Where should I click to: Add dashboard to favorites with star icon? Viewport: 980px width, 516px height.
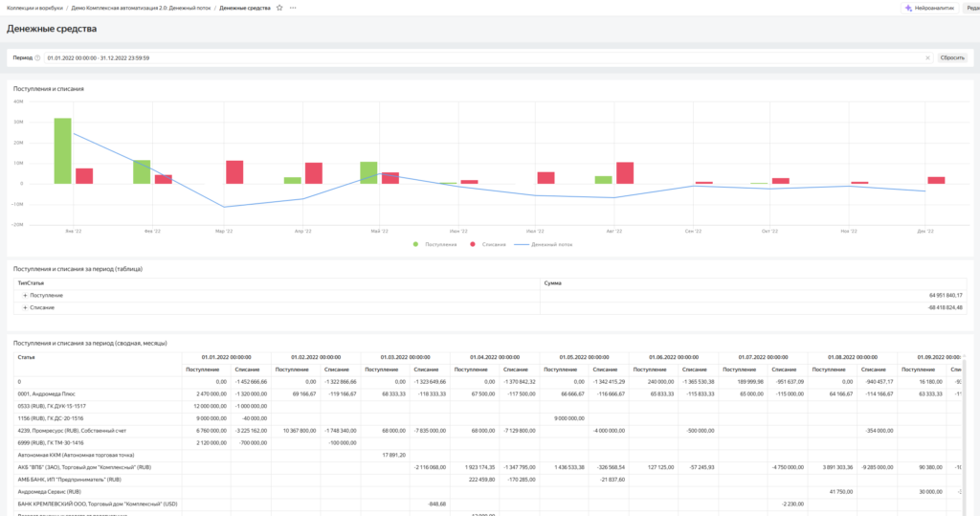coord(279,8)
